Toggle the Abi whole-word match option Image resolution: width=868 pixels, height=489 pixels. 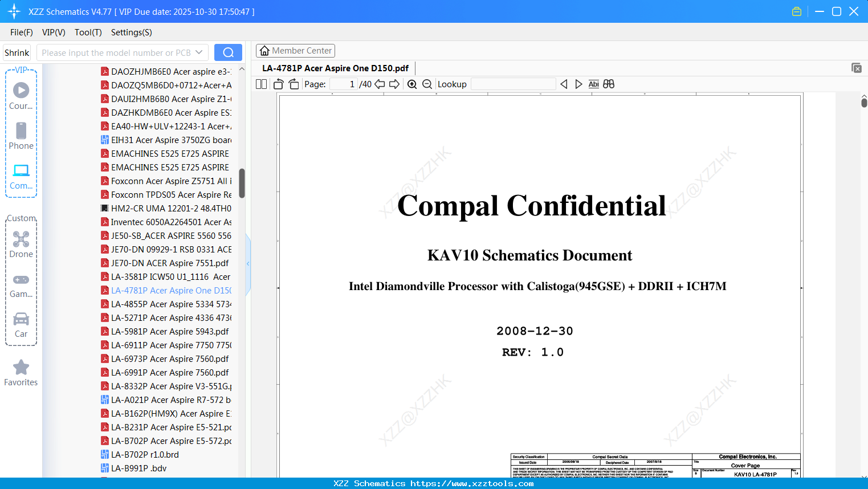click(594, 84)
